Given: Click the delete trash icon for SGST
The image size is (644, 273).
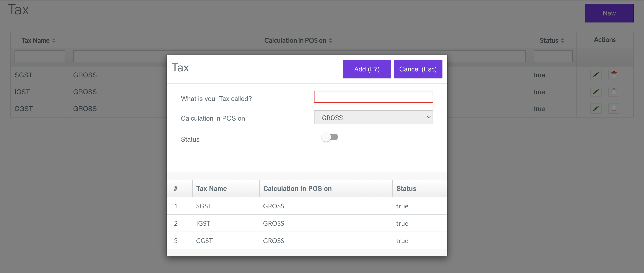Looking at the screenshot, I should pos(614,75).
